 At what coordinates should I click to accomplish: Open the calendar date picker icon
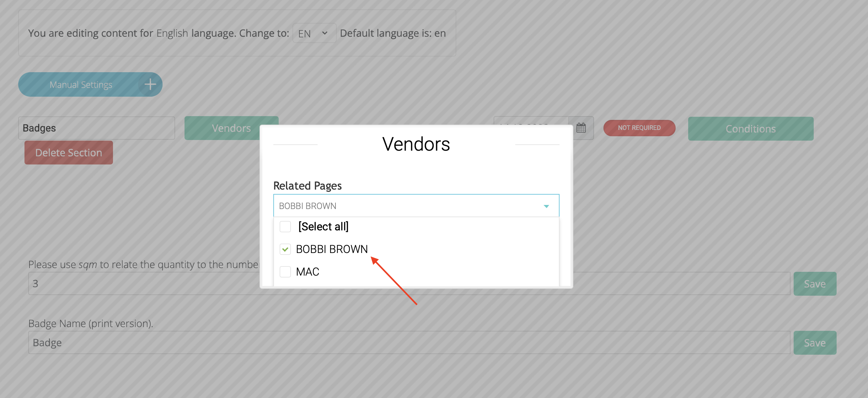tap(581, 128)
